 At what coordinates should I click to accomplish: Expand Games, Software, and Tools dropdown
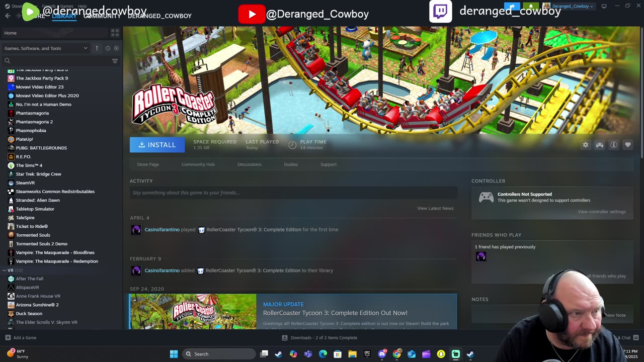coord(46,48)
